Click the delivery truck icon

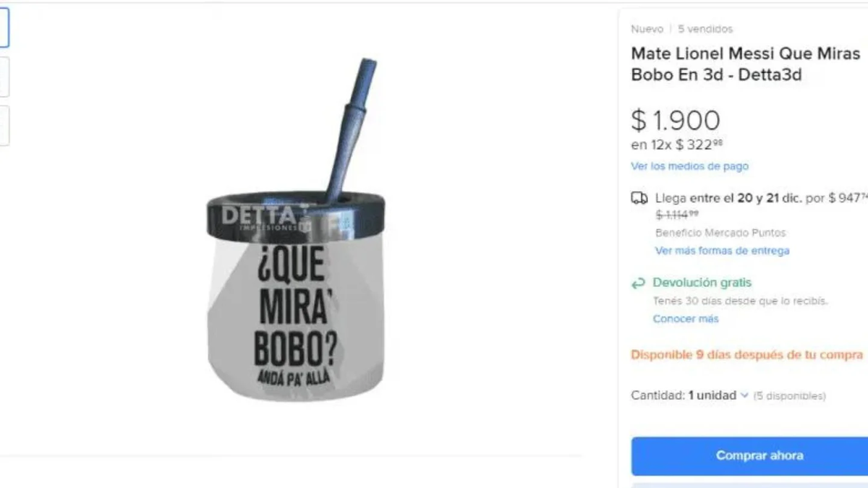639,199
